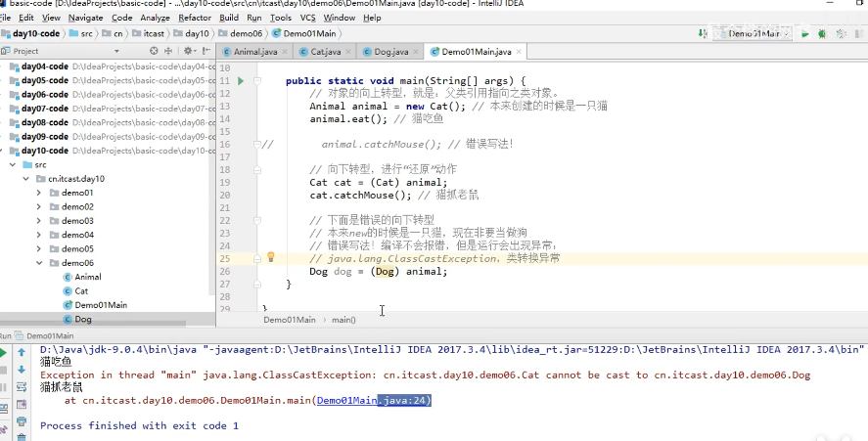Run with coverage icon in toolbar
This screenshot has height=441, width=868.
[x=842, y=34]
